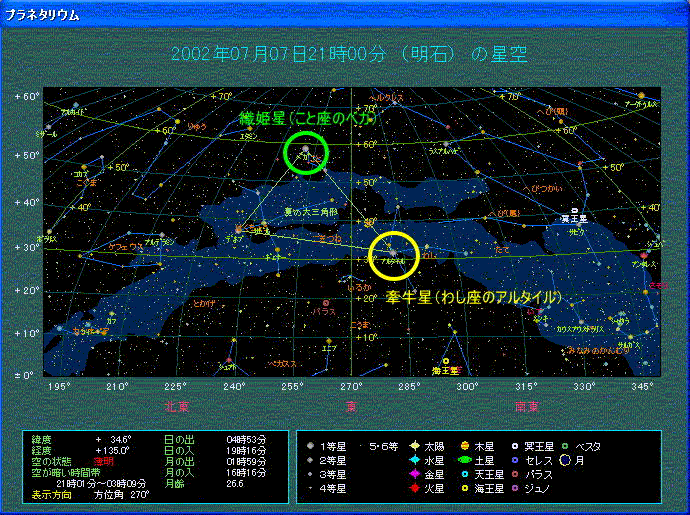690x515 pixels.
Task: Click the 1等星 magnitude legend entry
Action: tap(310, 446)
